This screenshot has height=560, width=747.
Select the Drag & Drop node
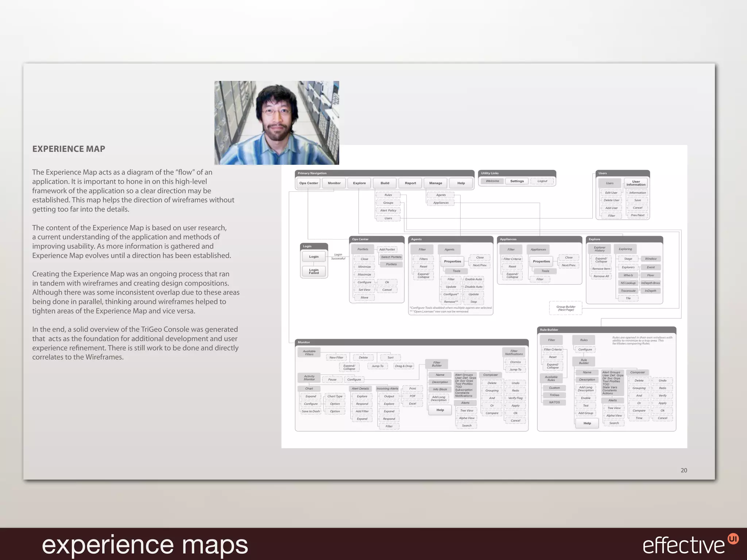tap(404, 366)
